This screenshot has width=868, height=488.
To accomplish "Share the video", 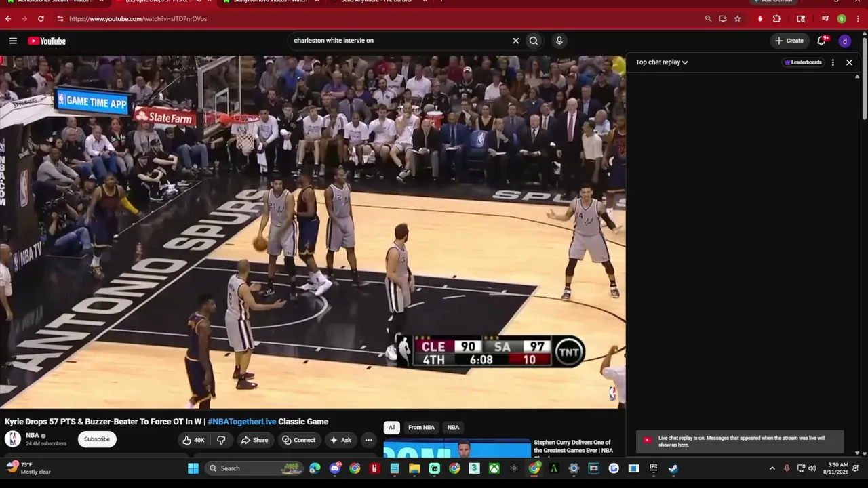I will [x=254, y=440].
